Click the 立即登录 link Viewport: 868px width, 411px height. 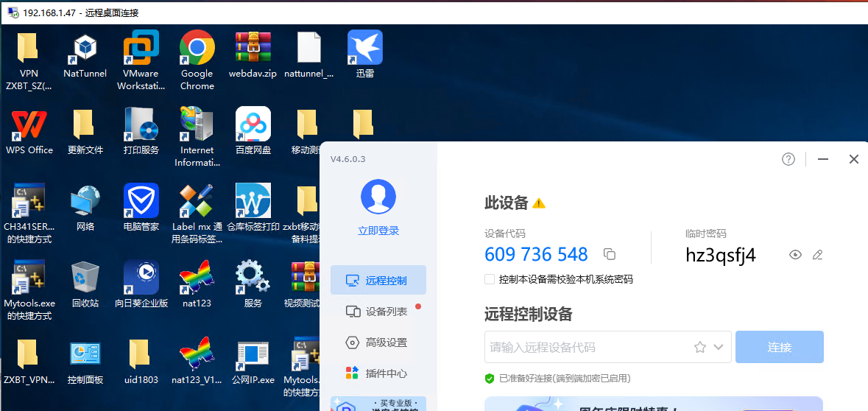tap(378, 231)
